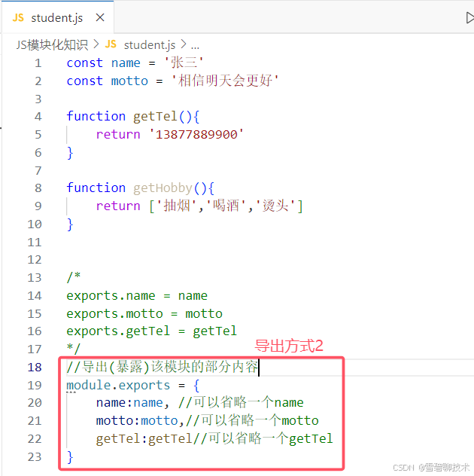Open the student.js breadcrumb item
The height and width of the screenshot is (476, 474).
150,45
